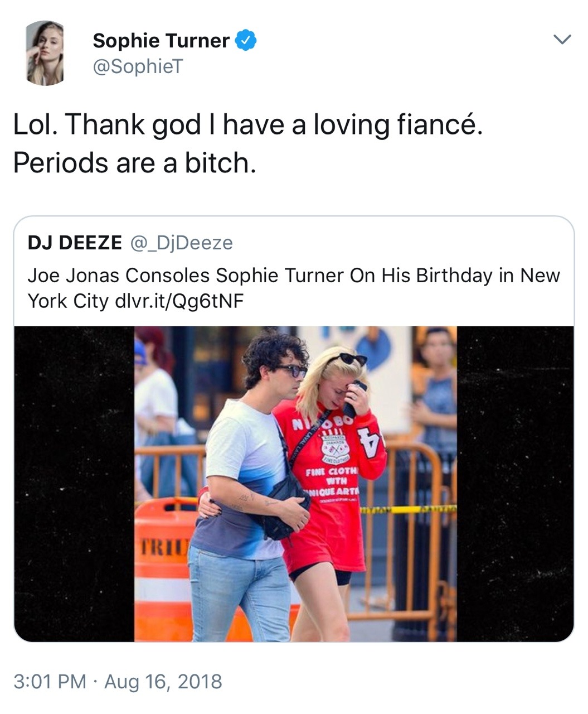Click the Aug 16, 2018 date
The image size is (588, 714).
[x=163, y=682]
